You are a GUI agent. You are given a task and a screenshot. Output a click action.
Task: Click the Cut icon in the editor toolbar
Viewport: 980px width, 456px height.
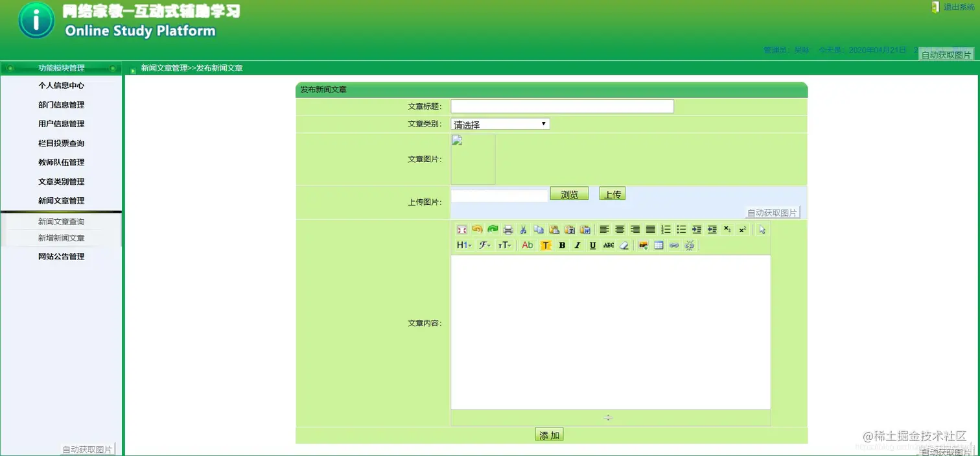click(x=524, y=229)
